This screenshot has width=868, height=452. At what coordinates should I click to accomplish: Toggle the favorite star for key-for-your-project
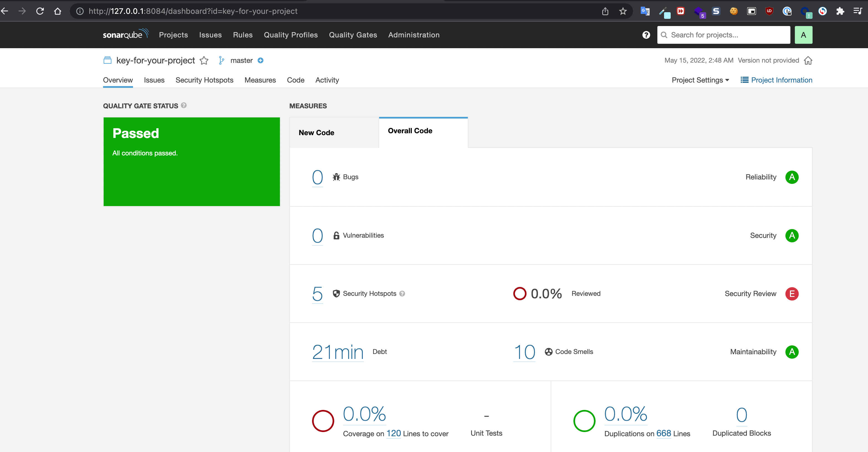(x=204, y=60)
